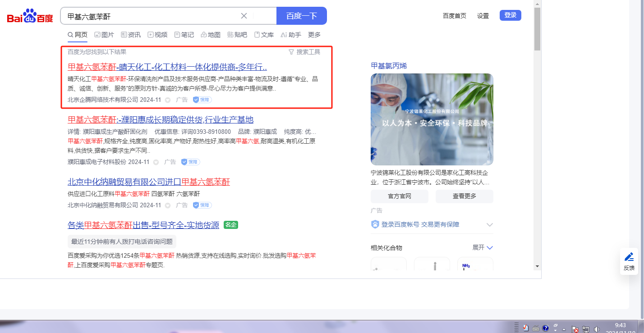Open the 更多 search categories menu
Image resolution: width=644 pixels, height=333 pixels.
point(314,35)
